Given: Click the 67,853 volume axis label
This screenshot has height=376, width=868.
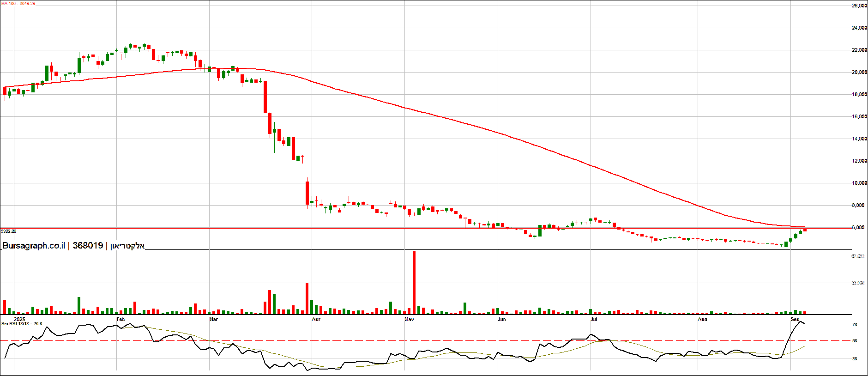Looking at the screenshot, I should tap(858, 256).
